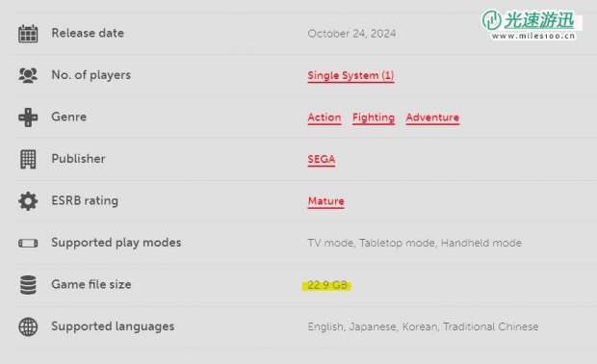Click the ESRB rating label
Image resolution: width=597 pixels, height=364 pixels.
coord(85,201)
